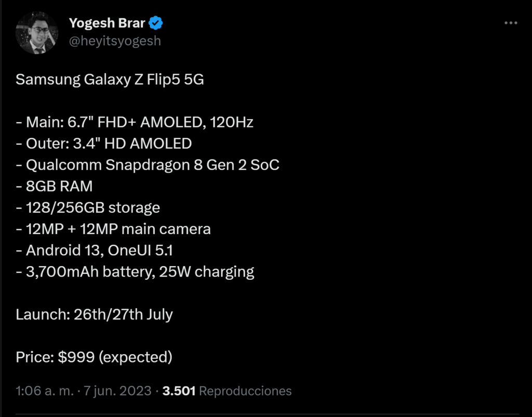This screenshot has height=417, width=532.
Task: Click the 12MP + 12MP main camera line
Action: click(x=113, y=229)
